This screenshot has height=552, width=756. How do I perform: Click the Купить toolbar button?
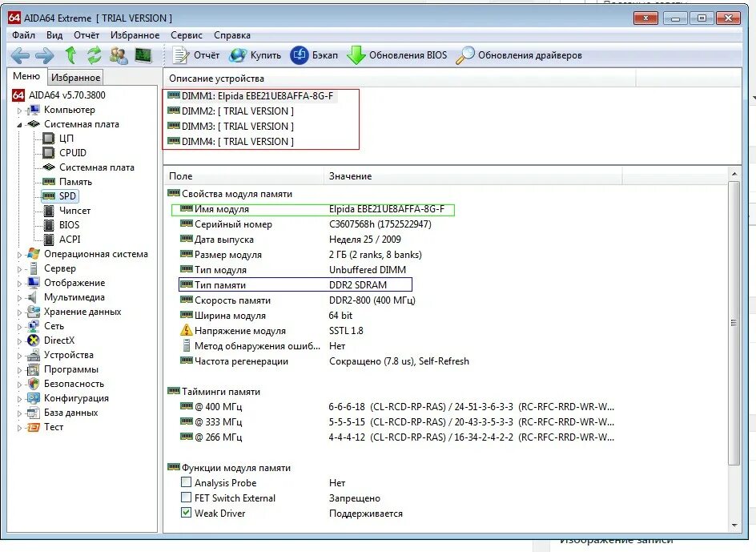pyautogui.click(x=255, y=55)
